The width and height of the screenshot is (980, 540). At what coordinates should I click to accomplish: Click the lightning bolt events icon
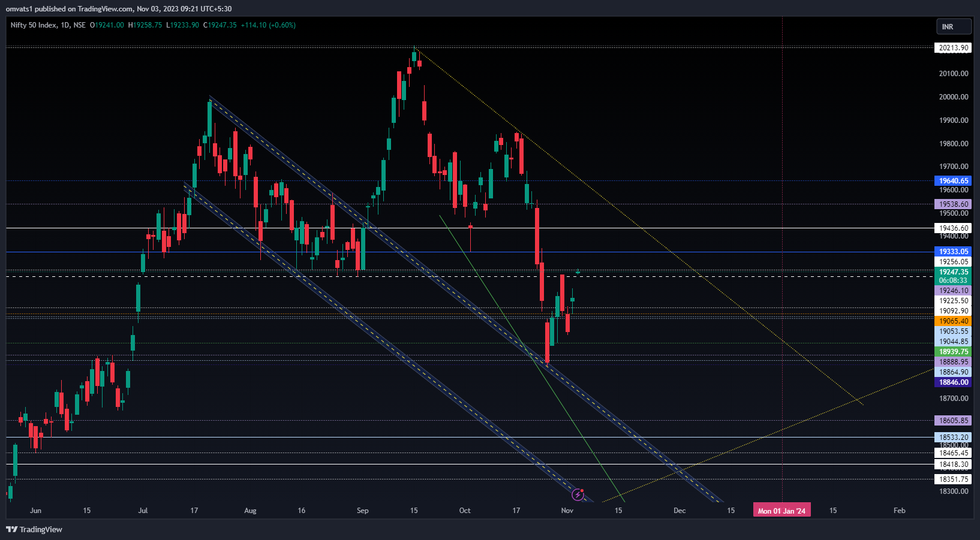pos(578,494)
